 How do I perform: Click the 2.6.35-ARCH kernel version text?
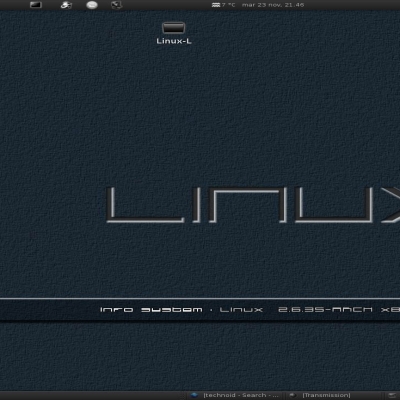pyautogui.click(x=325, y=310)
